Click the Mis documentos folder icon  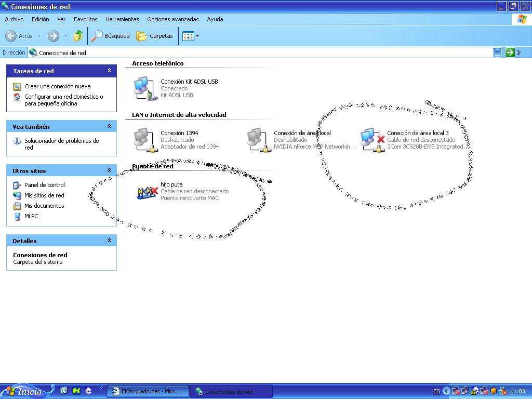point(17,206)
